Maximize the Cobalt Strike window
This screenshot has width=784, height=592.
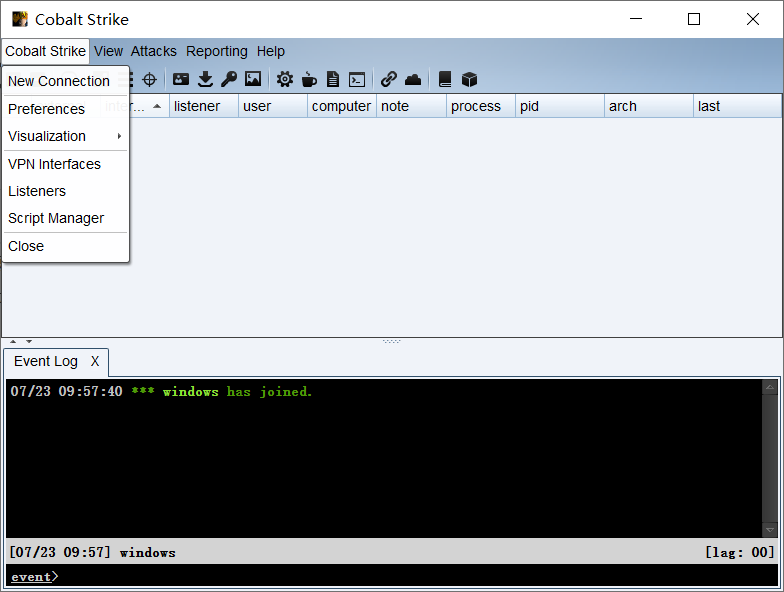[694, 19]
